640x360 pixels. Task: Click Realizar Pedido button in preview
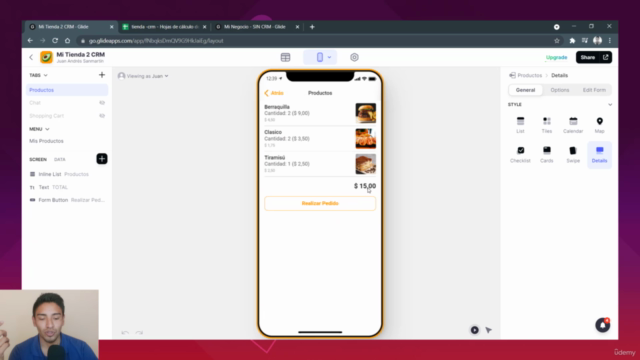[x=320, y=203]
